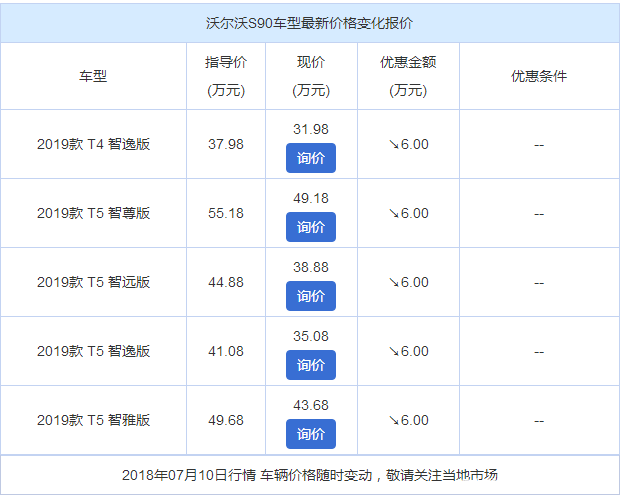620x496 pixels.
Task: Select model name 2019款 T5 智尊版
Action: click(94, 213)
